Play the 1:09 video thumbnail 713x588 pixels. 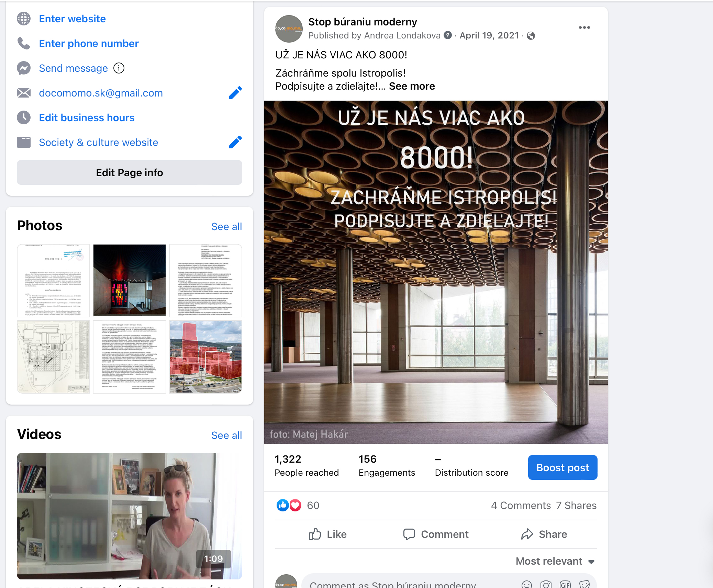pyautogui.click(x=130, y=516)
